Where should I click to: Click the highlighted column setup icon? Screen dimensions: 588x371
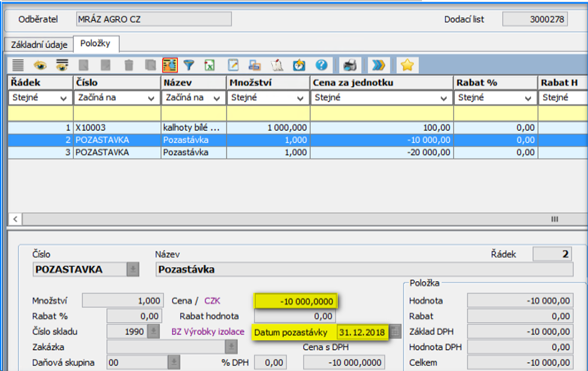(170, 65)
